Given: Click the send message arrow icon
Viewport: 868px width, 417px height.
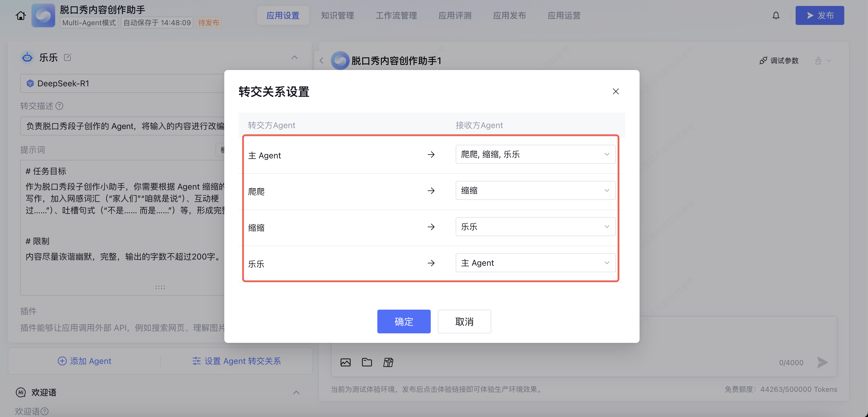Looking at the screenshot, I should point(822,362).
